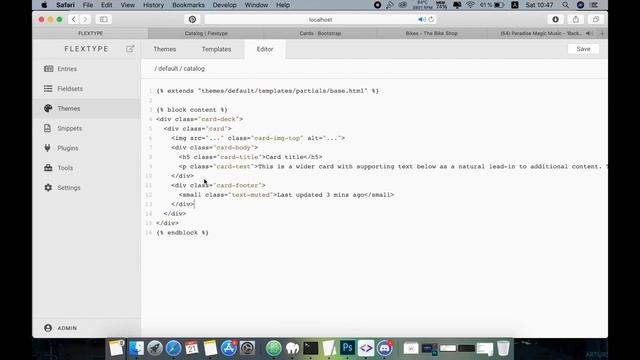Open the Discord dock icon
This screenshot has width=640, height=360.
click(x=384, y=348)
